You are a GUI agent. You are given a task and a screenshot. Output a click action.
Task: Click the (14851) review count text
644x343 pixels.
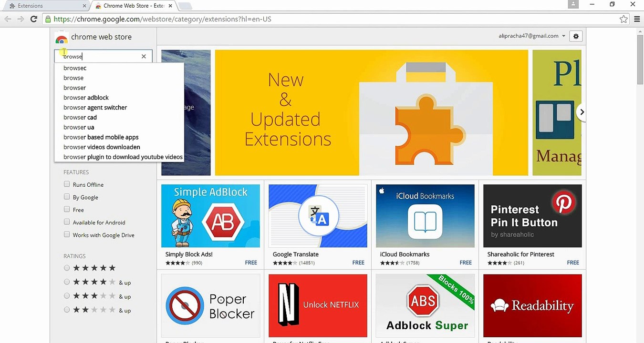point(307,263)
